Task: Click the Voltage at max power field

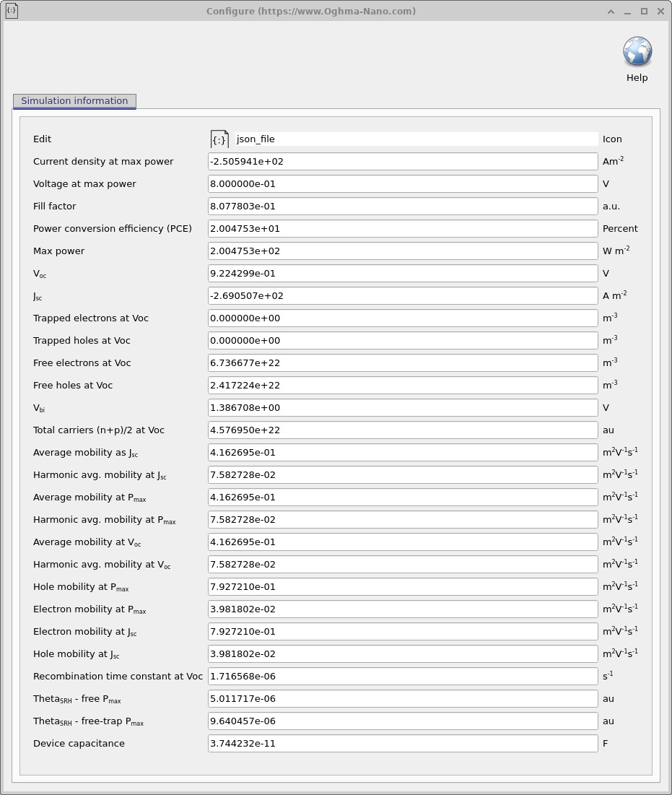Action: coord(403,183)
